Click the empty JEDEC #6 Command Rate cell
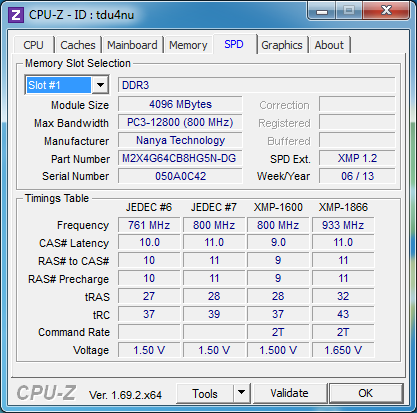 coord(149,332)
